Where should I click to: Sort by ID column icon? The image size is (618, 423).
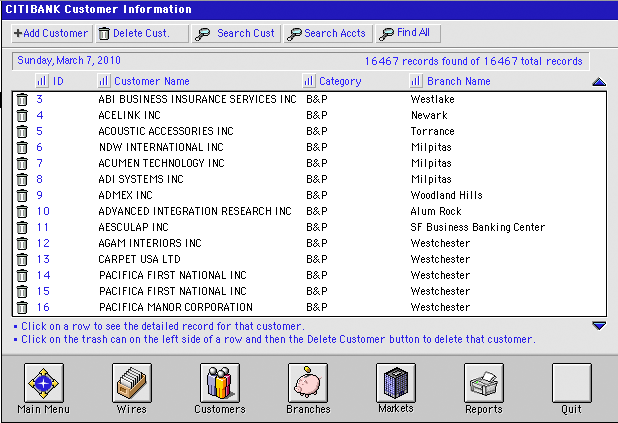point(41,81)
